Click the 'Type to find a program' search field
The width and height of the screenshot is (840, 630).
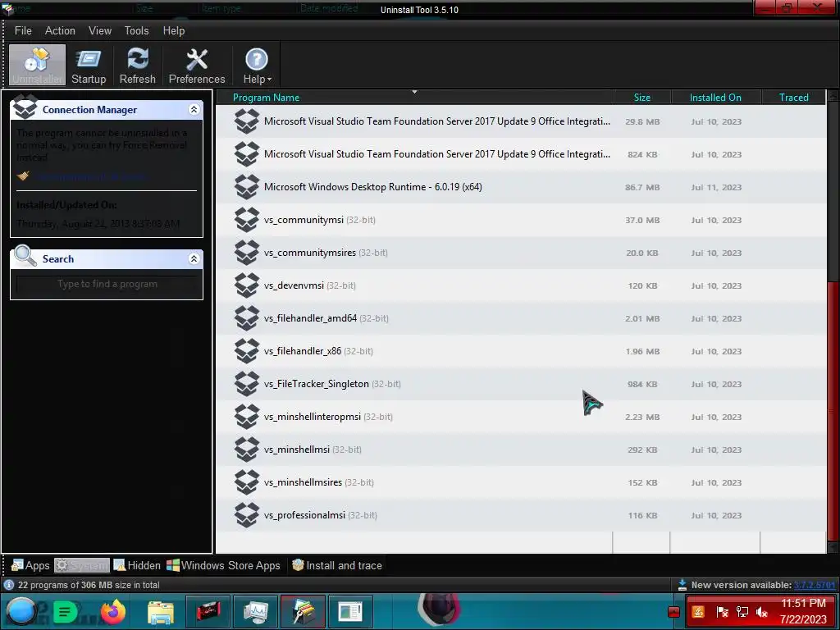pyautogui.click(x=107, y=284)
